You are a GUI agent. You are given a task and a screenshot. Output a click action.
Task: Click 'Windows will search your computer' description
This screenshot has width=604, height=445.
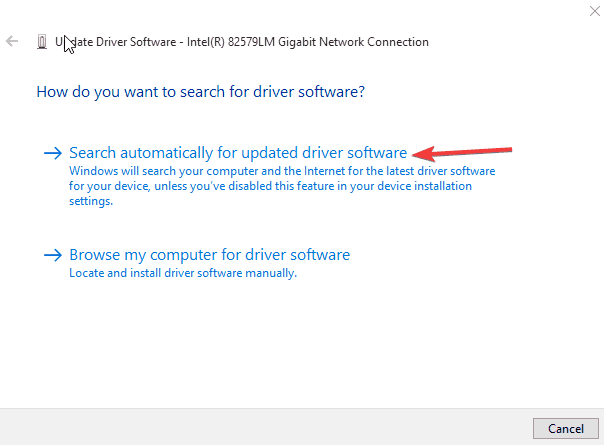pyautogui.click(x=282, y=186)
